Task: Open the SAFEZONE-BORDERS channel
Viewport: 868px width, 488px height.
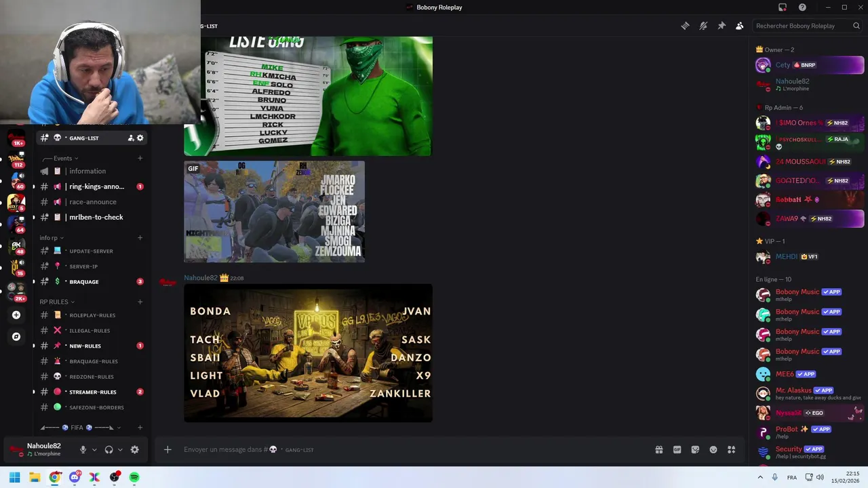Action: [x=92, y=407]
